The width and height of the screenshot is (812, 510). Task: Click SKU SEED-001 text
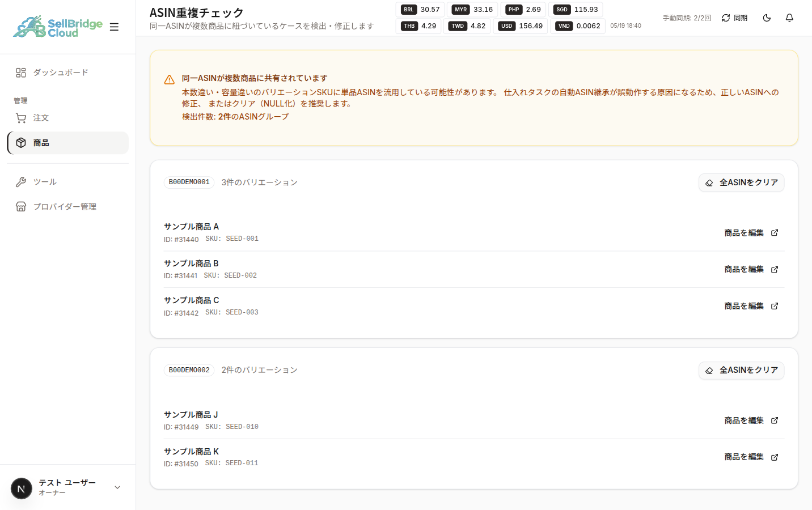click(232, 239)
